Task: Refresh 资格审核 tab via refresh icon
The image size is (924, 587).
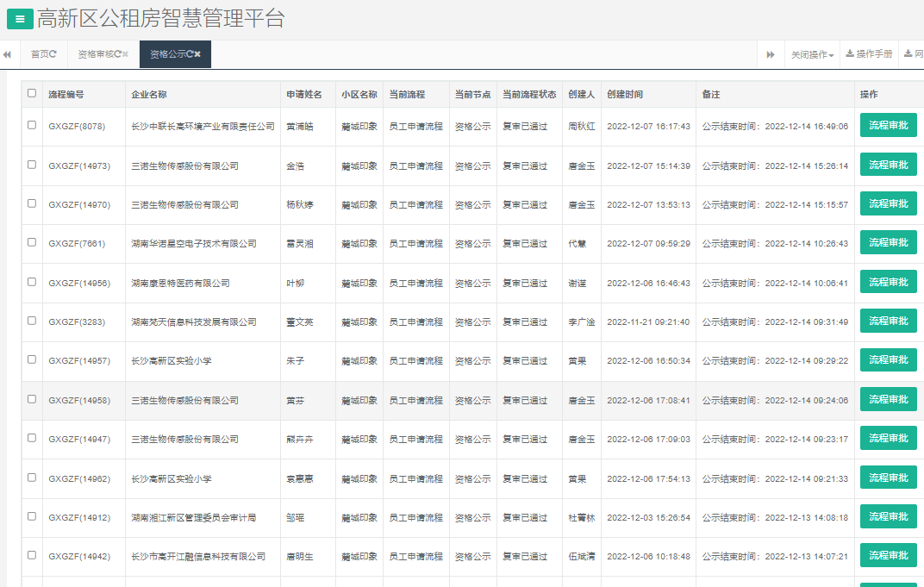Action: click(x=117, y=53)
